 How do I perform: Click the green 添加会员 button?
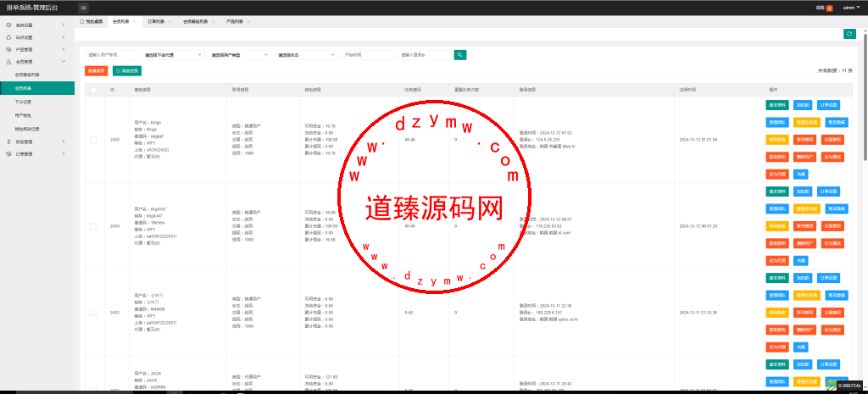[x=127, y=71]
